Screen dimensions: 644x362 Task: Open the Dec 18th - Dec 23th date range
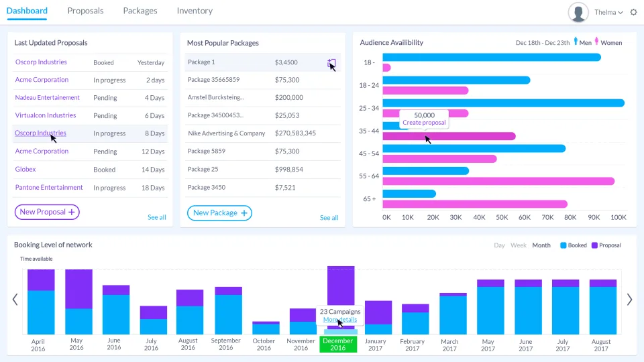click(543, 43)
